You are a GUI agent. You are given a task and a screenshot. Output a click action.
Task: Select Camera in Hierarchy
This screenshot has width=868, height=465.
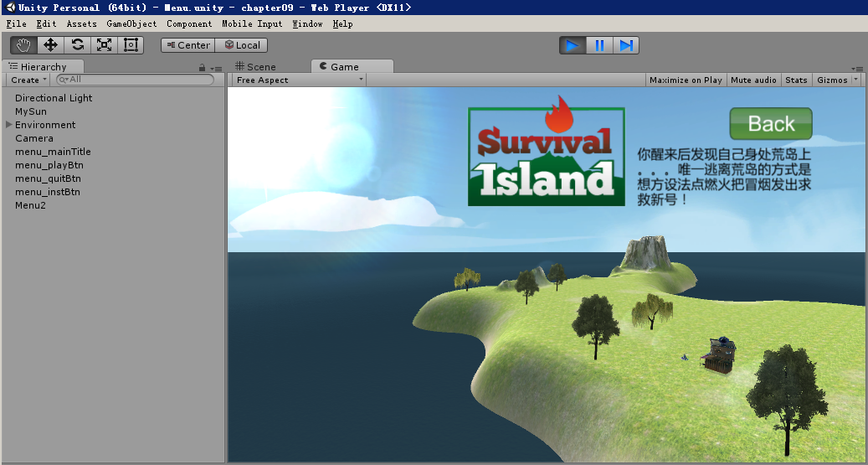(34, 138)
